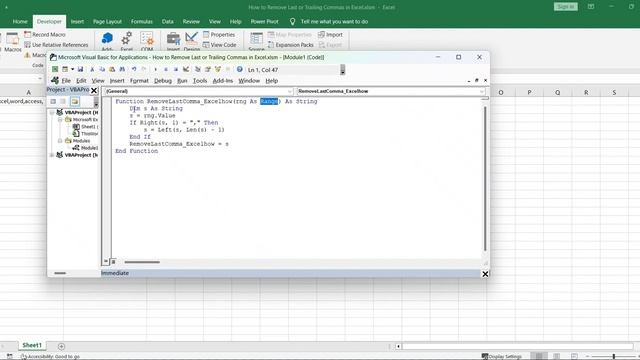
Task: Open Macros in the Excel Developer ribbon
Action: click(13, 42)
